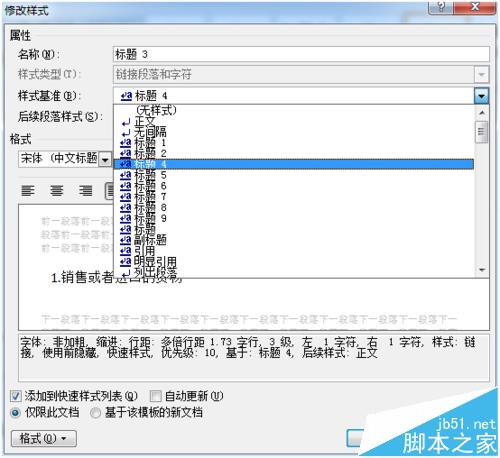Image resolution: width=500 pixels, height=458 pixels.
Task: Select align left paragraph icon
Action: point(28,191)
